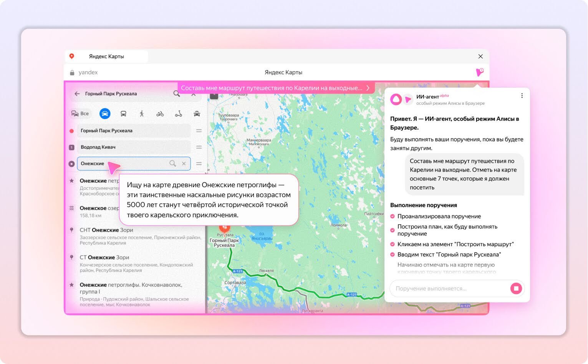The height and width of the screenshot is (364, 588).
Task: Go back using the arrow beside Горный Парк Рускеала
Action: (x=77, y=94)
